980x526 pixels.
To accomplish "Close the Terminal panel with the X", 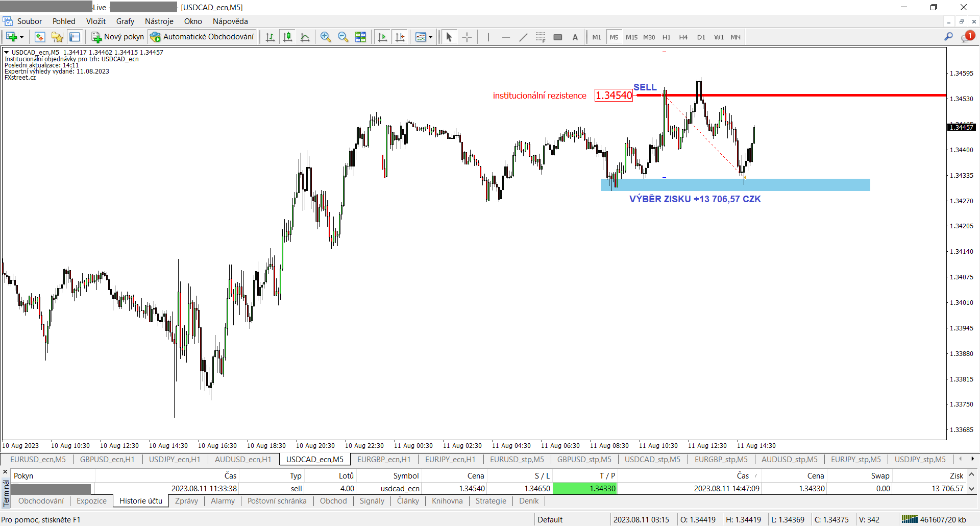I will (x=5, y=472).
